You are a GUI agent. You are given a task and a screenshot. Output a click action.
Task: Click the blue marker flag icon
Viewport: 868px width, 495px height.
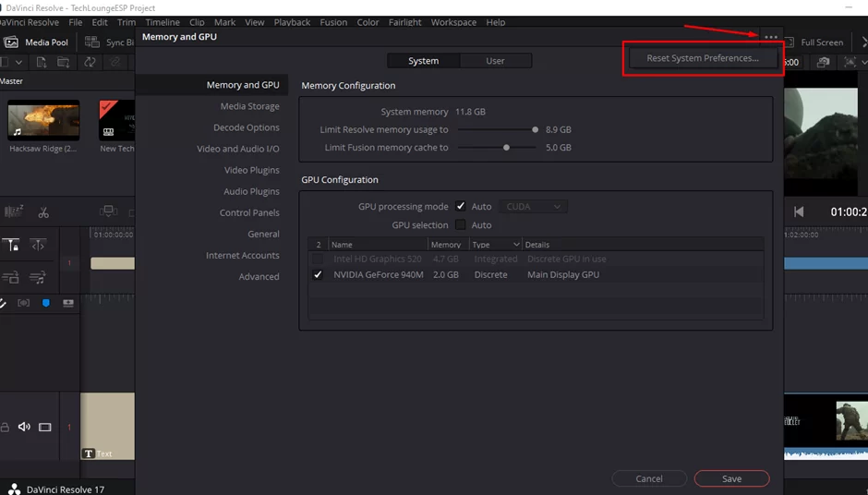pos(46,303)
